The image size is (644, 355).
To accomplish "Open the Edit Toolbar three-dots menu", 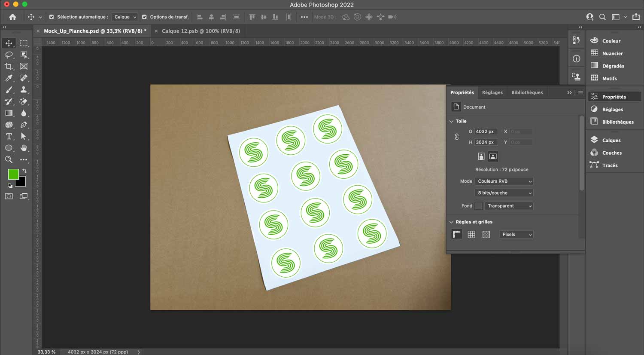I will (x=24, y=159).
